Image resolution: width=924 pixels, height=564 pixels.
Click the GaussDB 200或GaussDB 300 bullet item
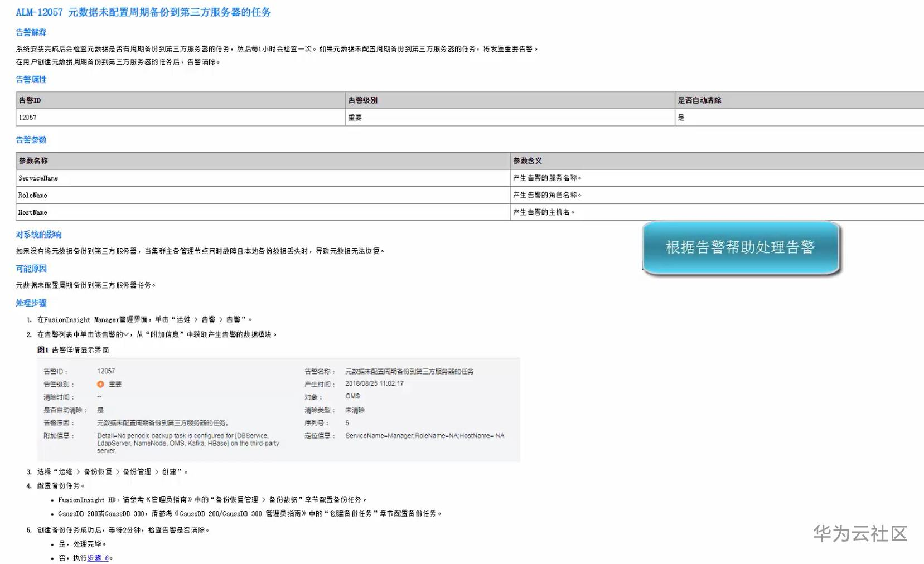click(x=250, y=514)
